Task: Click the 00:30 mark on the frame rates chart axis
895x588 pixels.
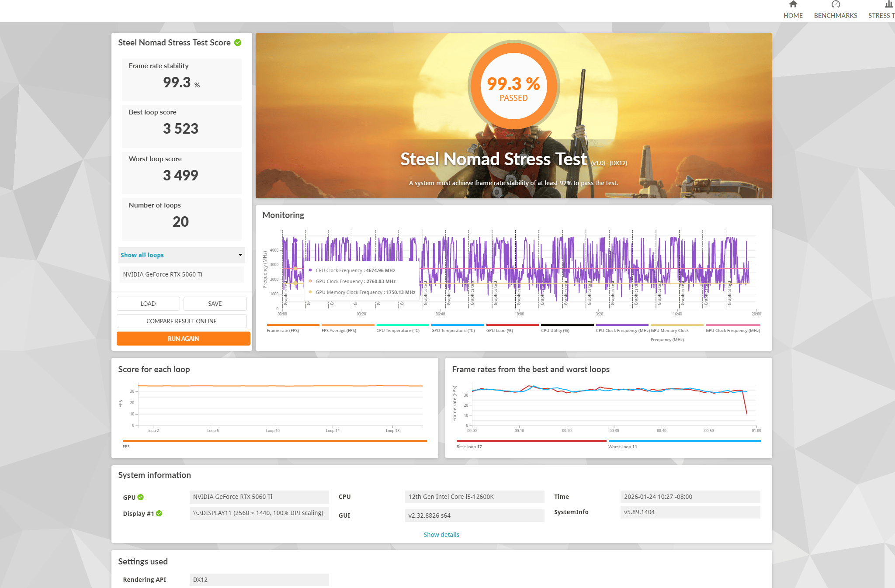Action: [614, 431]
